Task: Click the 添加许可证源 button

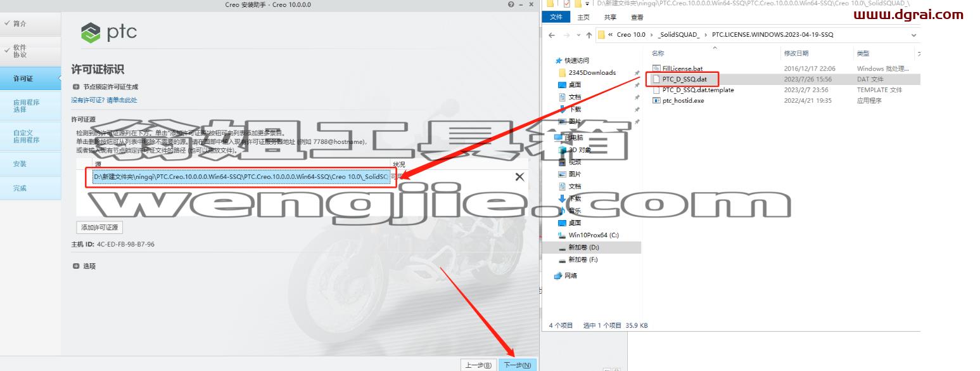Action: [x=99, y=227]
